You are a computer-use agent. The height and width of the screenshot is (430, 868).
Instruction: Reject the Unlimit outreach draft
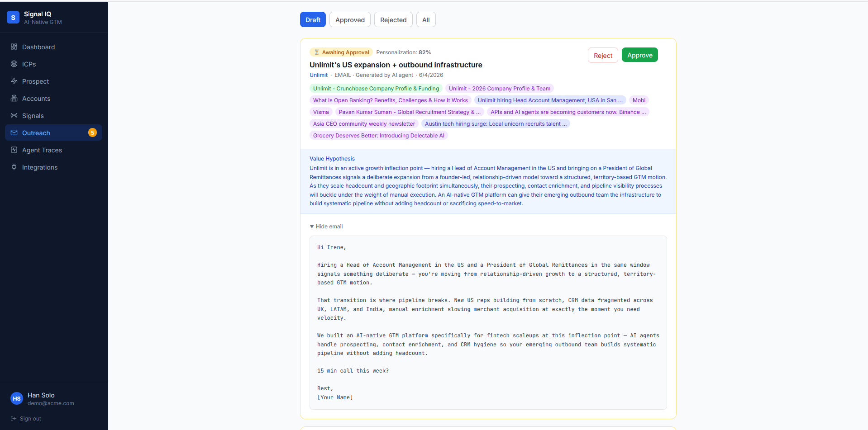tap(603, 56)
